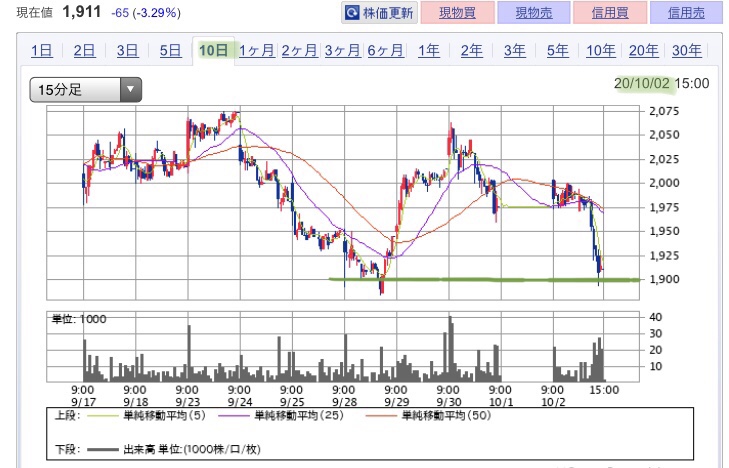
Task: Click the 現在値 label
Action: pos(34,13)
